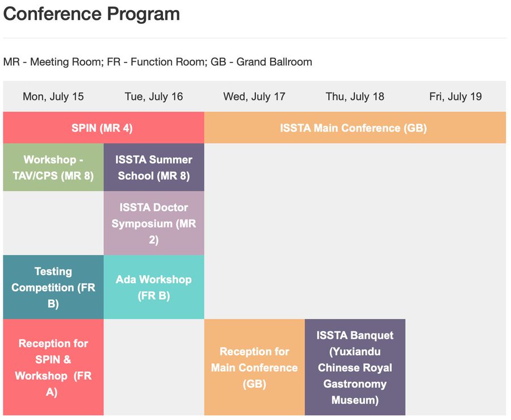Screen dimensions: 511x420
Task: Open the Testing Competition (FR B) block
Action: [53, 287]
